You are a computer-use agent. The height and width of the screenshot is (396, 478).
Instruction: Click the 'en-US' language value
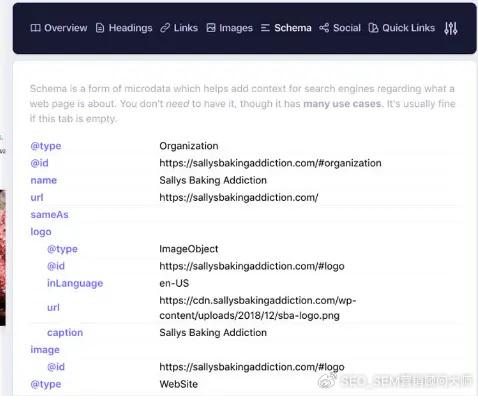pos(174,283)
